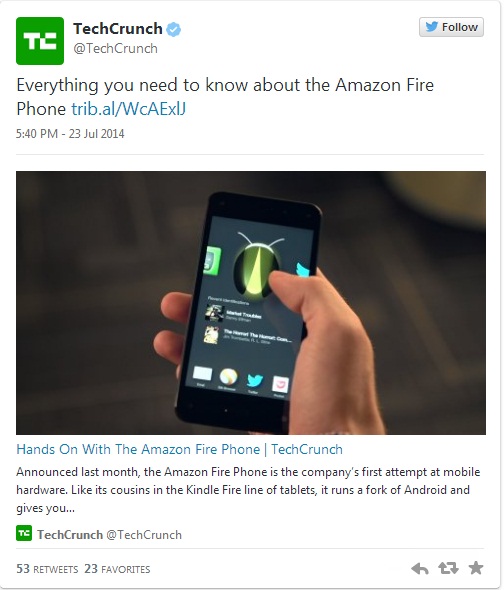Click the tweet text about Amazon Fire Phone

[x=225, y=97]
